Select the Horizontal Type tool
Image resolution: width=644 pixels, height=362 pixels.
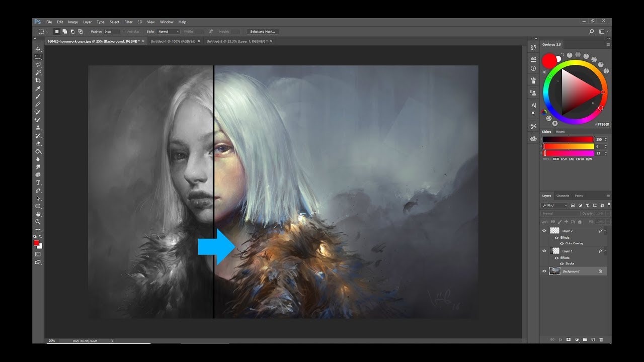(38, 183)
